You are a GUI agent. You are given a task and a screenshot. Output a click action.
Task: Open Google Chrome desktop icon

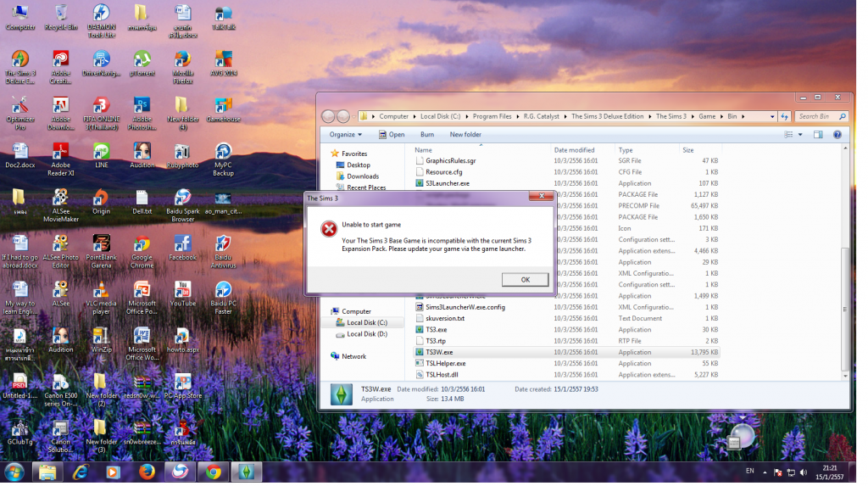(x=142, y=252)
